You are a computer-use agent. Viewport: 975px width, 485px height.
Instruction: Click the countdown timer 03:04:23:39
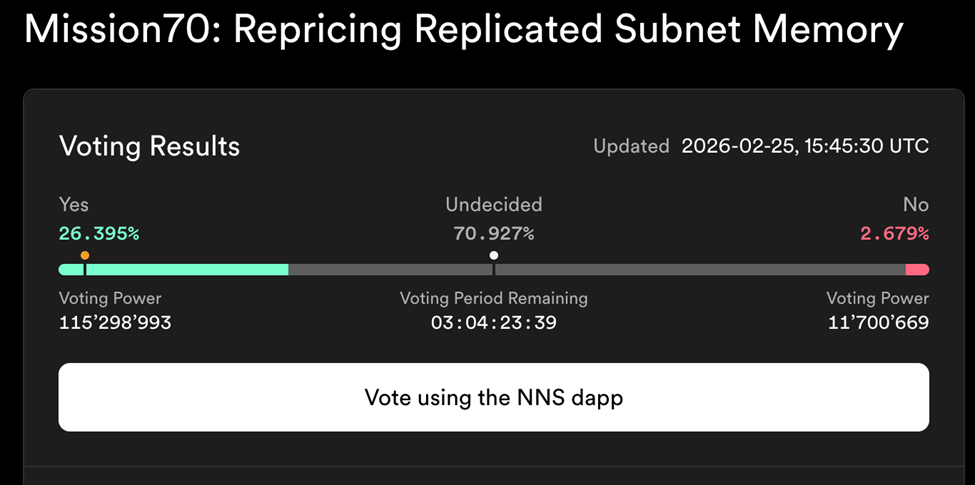pyautogui.click(x=493, y=323)
